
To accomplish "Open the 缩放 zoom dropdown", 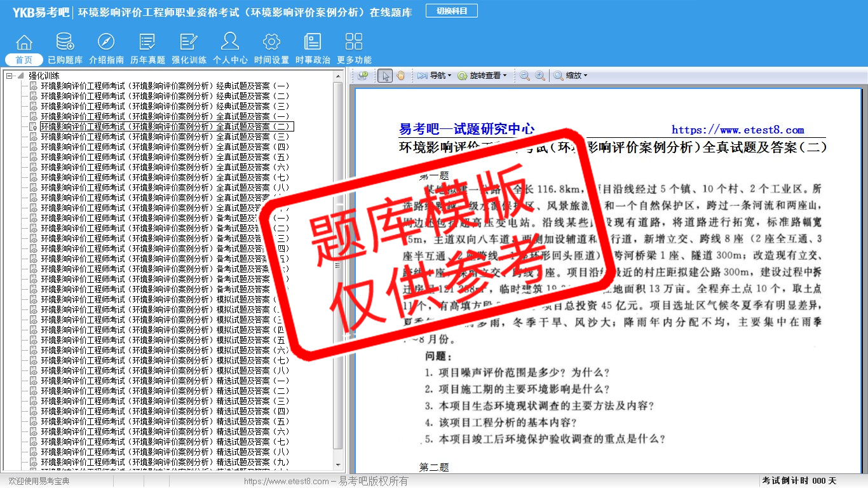I will coord(571,76).
